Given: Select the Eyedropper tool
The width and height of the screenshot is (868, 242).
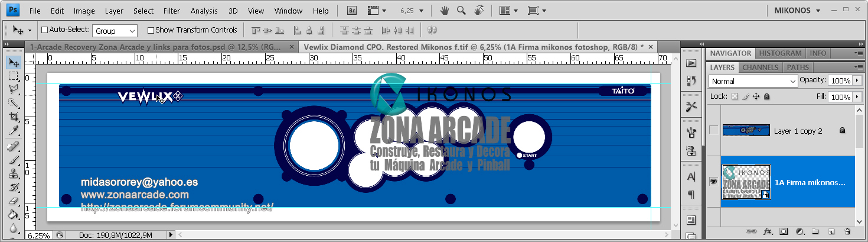Looking at the screenshot, I should point(14,131).
